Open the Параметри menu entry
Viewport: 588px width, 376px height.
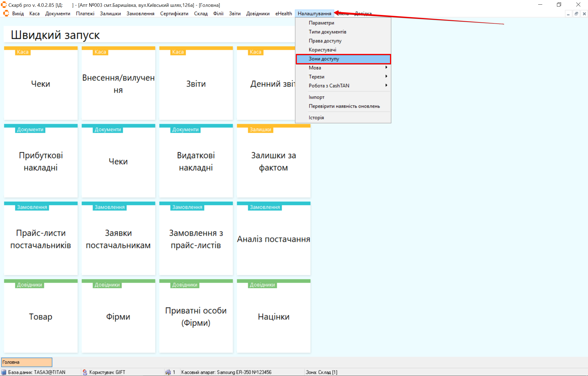(x=321, y=23)
